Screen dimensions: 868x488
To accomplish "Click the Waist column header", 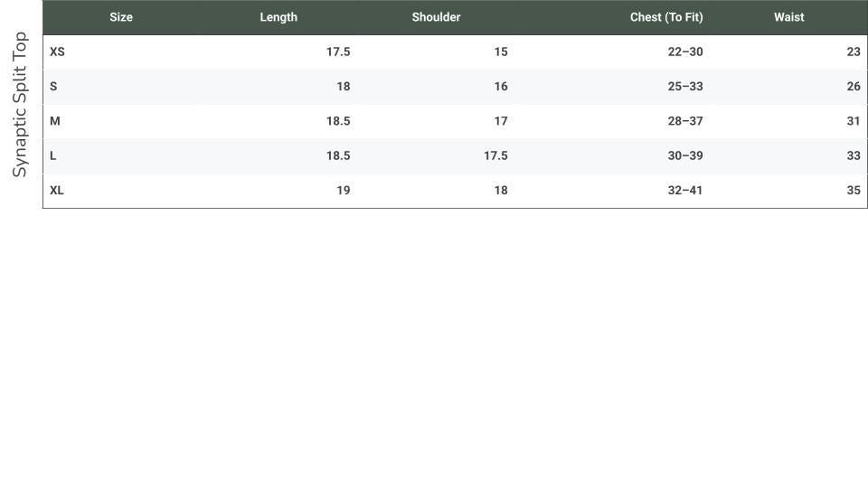I will click(x=788, y=17).
